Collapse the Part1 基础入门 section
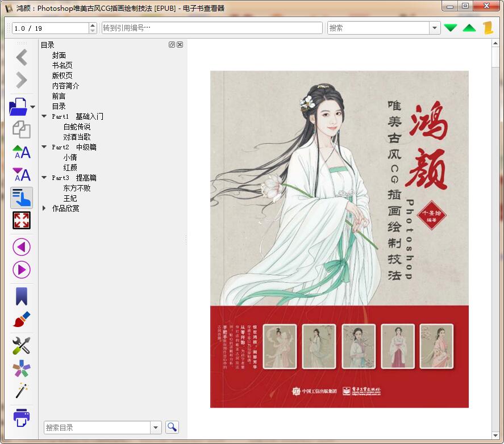Image resolution: width=504 pixels, height=444 pixels. [44, 116]
